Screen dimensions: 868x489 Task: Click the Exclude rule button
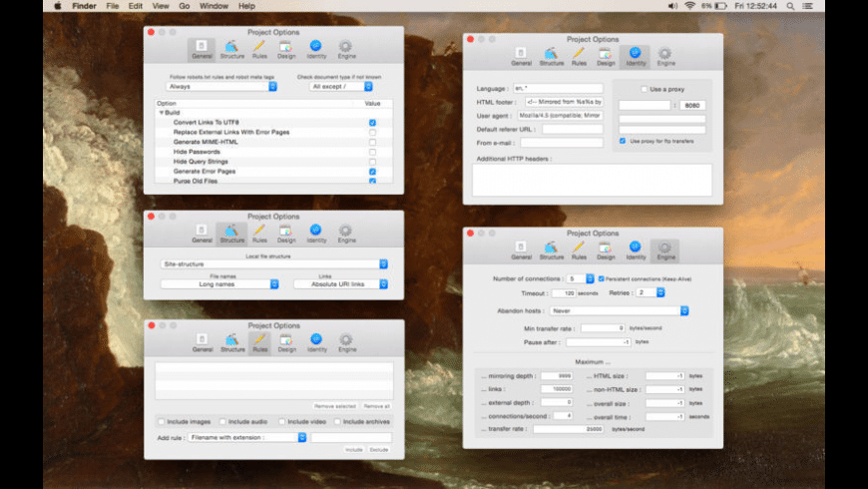pyautogui.click(x=379, y=450)
